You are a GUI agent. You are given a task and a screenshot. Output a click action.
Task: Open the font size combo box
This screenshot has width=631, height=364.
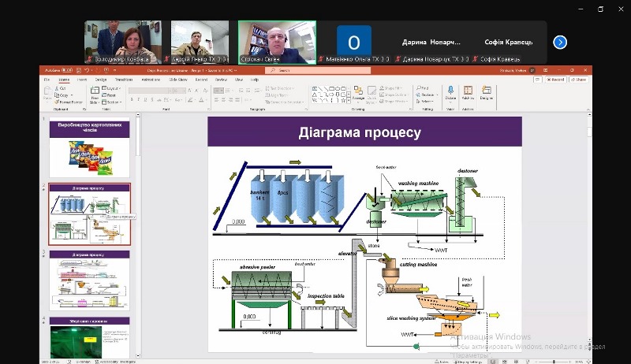pos(180,91)
